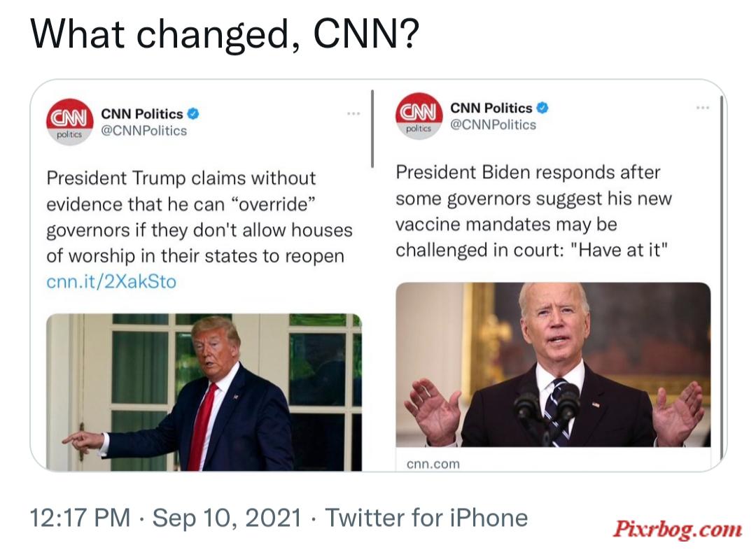The width and height of the screenshot is (756, 552).
Task: Click the Biden vaccine mandates tweet text
Action: (x=533, y=211)
